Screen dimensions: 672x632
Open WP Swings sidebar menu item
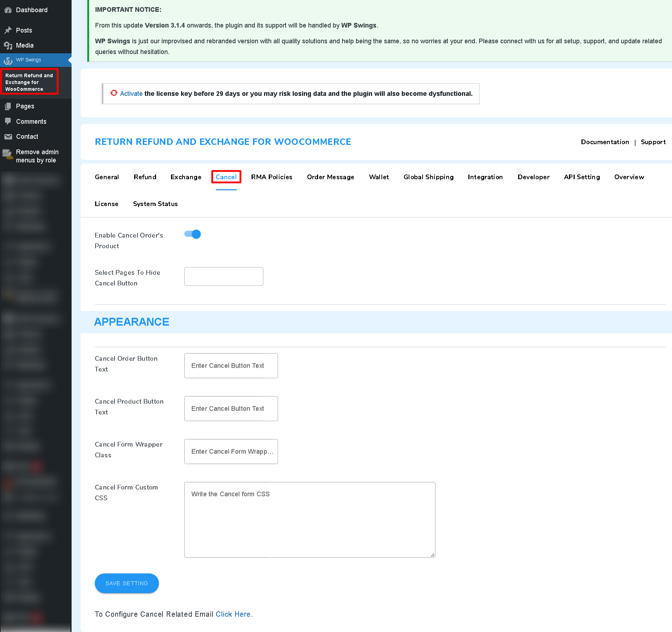(36, 60)
